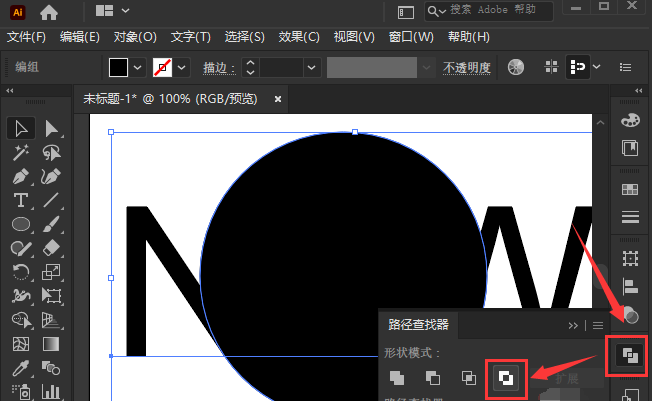Select the Perspective Grid tool
This screenshot has height=401, width=652.
tap(51, 320)
